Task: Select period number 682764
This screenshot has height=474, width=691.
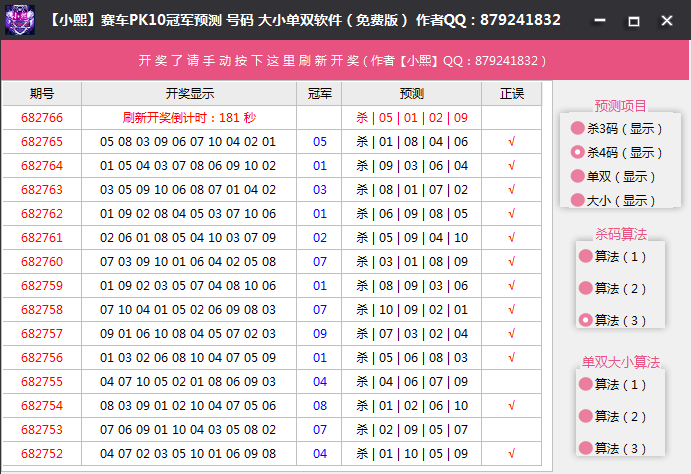Action: (42, 166)
